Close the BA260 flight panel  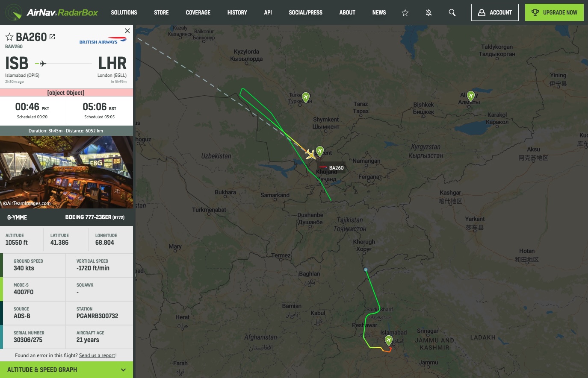coord(127,31)
